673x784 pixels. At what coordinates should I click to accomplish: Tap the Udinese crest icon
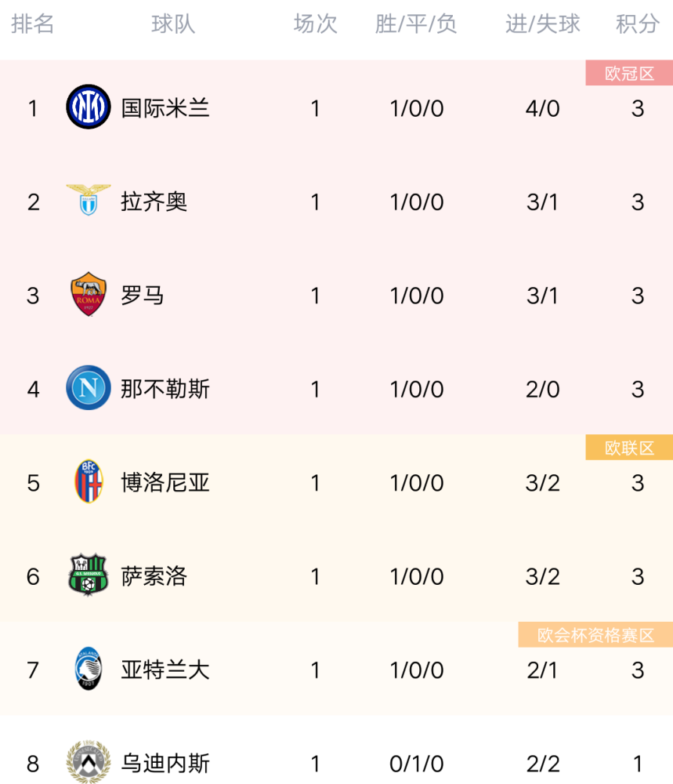[x=89, y=761]
